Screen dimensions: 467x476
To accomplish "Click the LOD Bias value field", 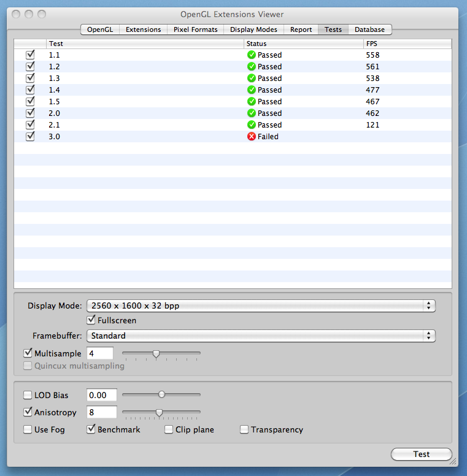I will pyautogui.click(x=102, y=395).
